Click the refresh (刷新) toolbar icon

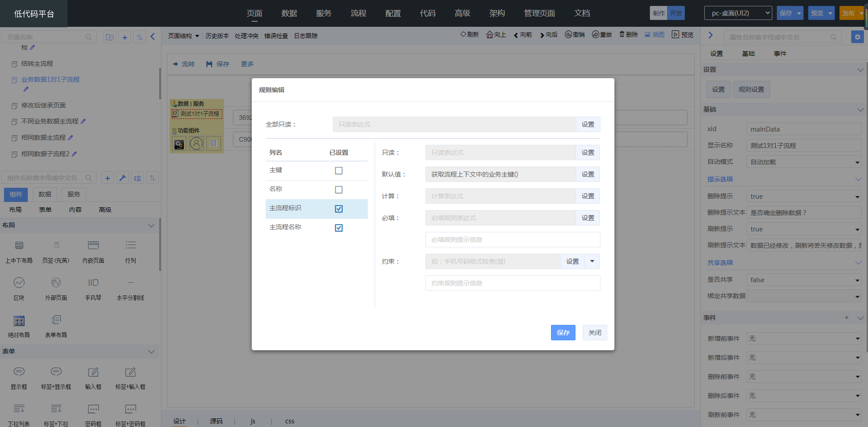coord(463,35)
